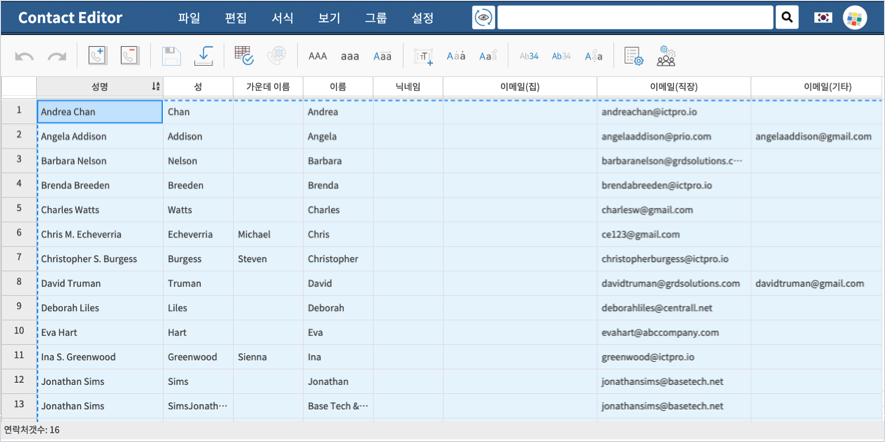Add a new contact with phone-plus icon
885x442 pixels.
pos(97,55)
